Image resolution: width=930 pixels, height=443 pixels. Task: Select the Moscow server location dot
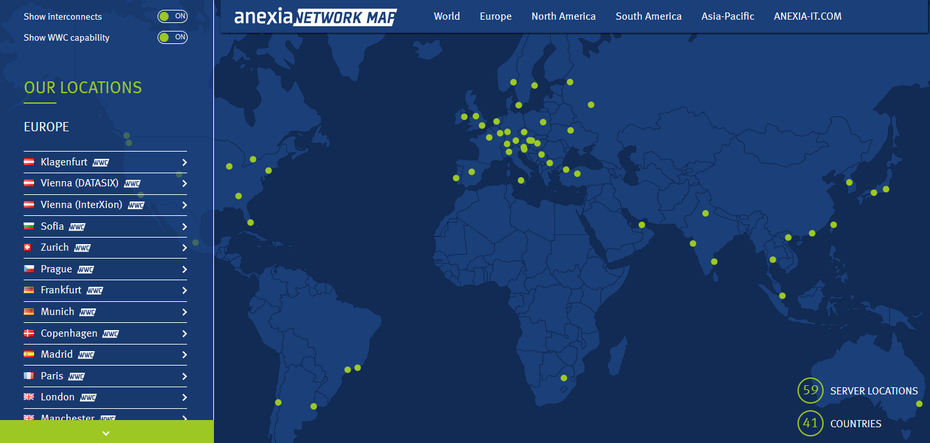pos(591,104)
